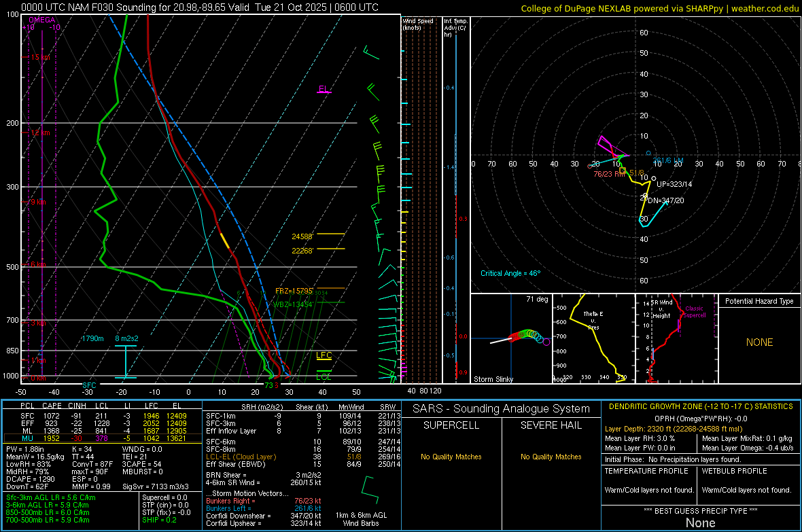Click the DENDRITIC GROWTH ZONE STATISTICS header
This screenshot has height=532, width=802.
(701, 407)
